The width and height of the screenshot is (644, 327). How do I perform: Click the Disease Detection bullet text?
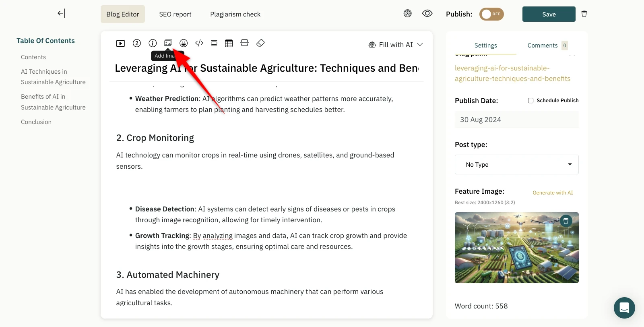click(265, 214)
